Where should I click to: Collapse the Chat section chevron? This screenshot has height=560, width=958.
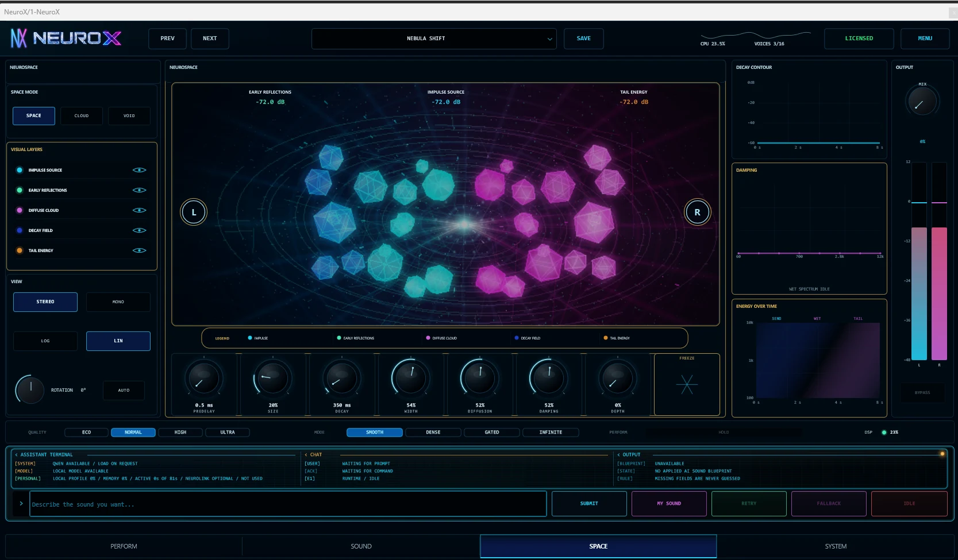point(306,455)
